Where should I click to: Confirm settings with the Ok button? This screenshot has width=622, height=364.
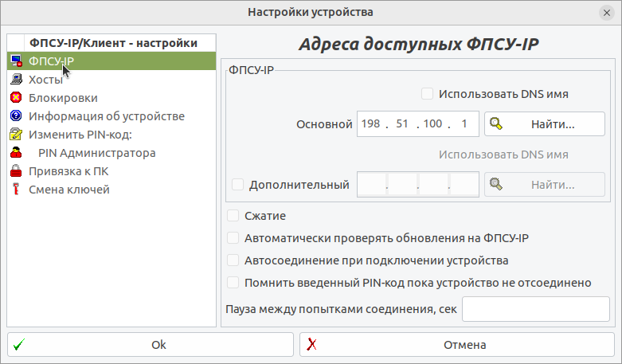(x=151, y=345)
